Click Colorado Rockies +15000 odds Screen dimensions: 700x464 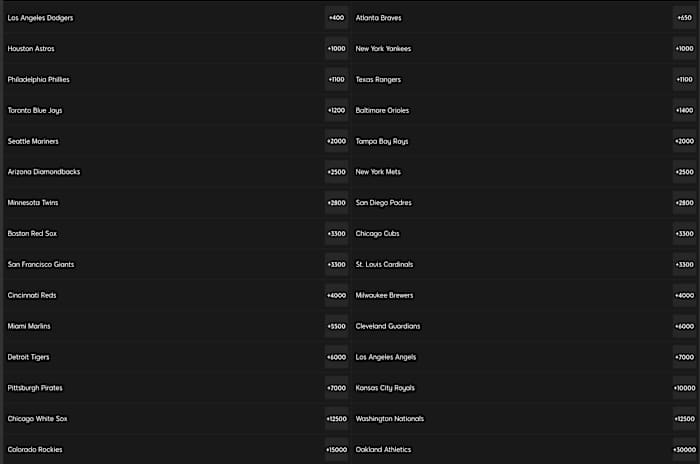tap(336, 450)
